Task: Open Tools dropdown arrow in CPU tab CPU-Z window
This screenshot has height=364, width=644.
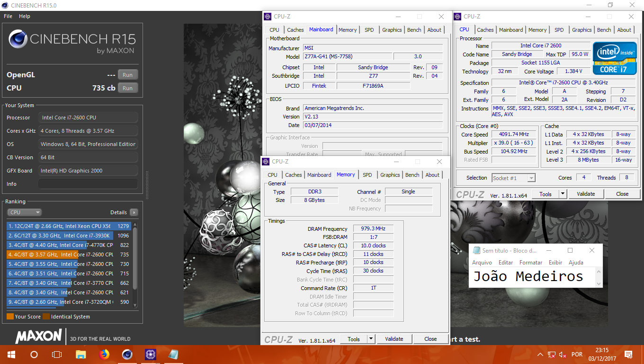Action: coord(563,194)
